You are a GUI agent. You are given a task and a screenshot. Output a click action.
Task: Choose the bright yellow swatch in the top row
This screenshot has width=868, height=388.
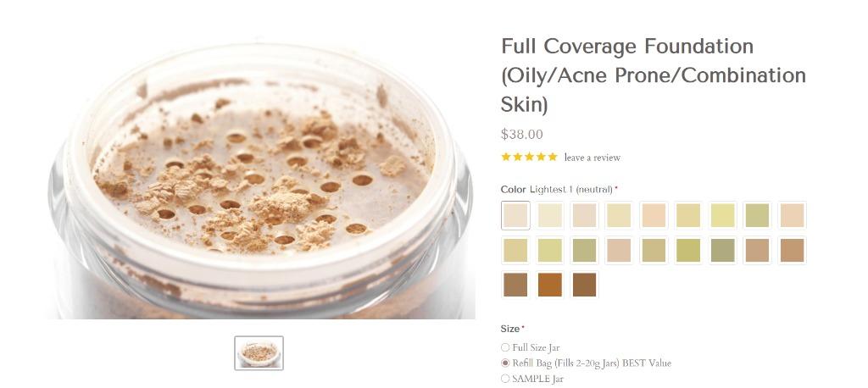pos(723,215)
